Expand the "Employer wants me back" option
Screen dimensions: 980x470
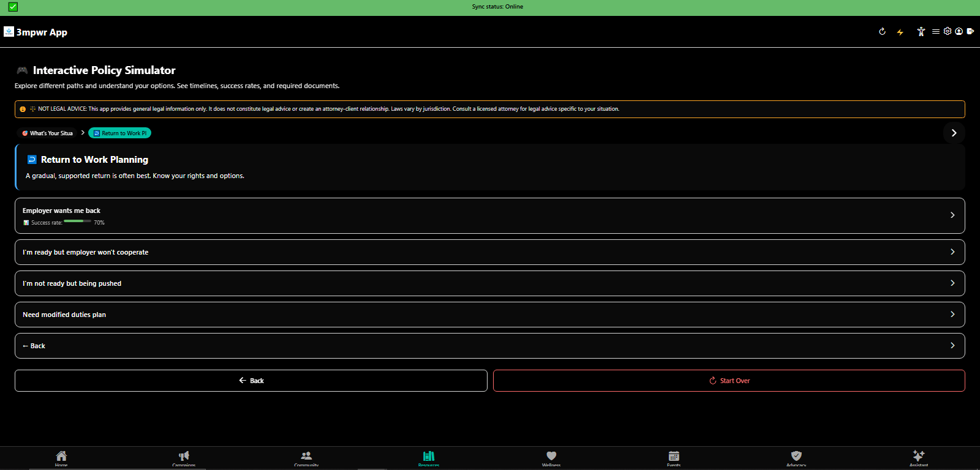click(490, 215)
